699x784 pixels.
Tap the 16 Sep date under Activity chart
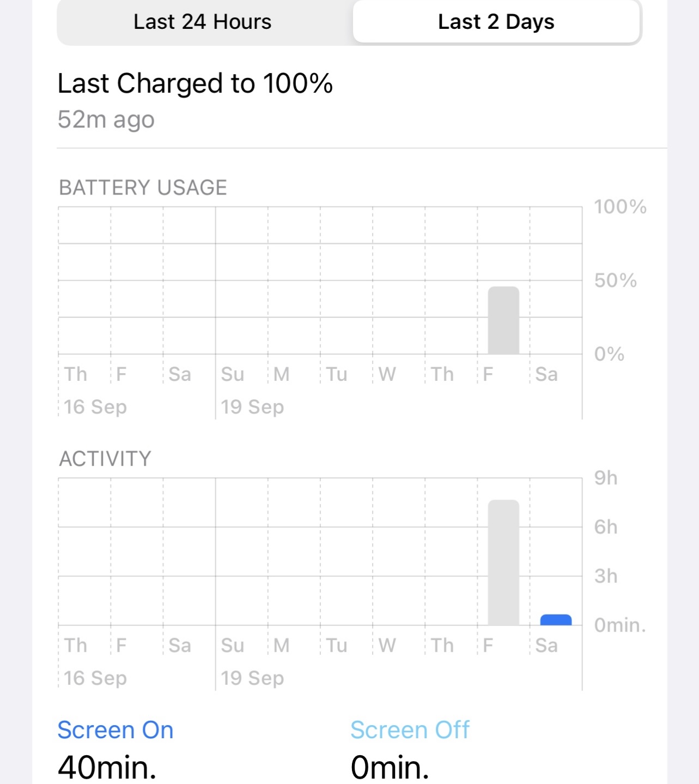95,678
